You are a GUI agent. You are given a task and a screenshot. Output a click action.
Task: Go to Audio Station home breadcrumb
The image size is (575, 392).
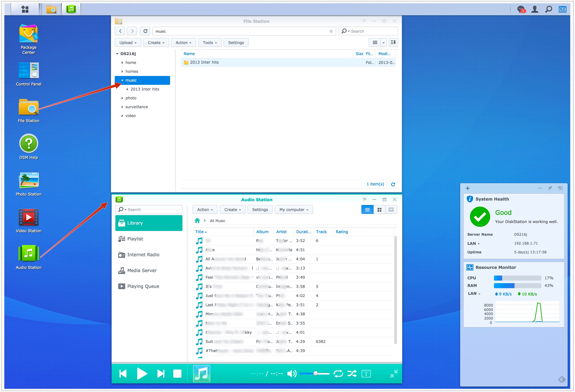[197, 221]
